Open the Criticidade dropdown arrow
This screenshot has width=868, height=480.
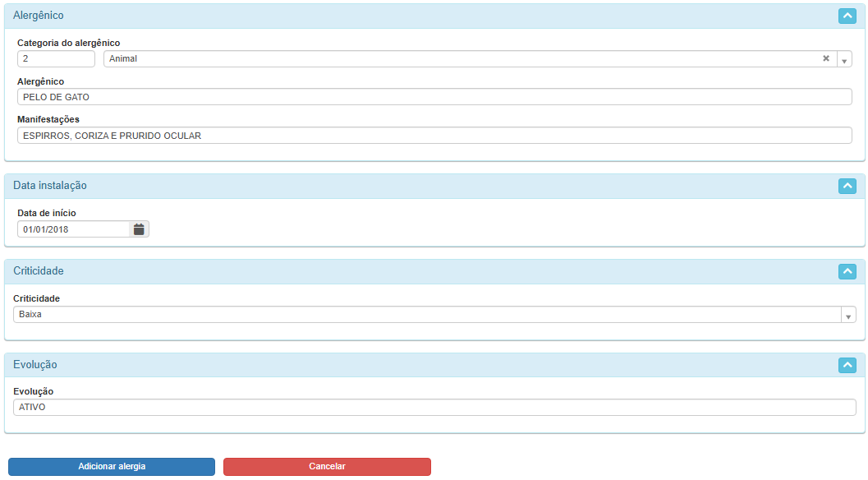click(847, 316)
